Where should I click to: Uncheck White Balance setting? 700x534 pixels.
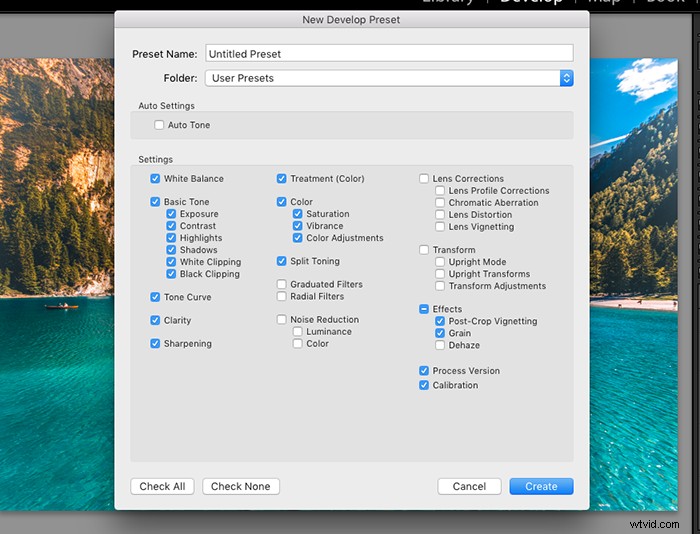pos(155,179)
